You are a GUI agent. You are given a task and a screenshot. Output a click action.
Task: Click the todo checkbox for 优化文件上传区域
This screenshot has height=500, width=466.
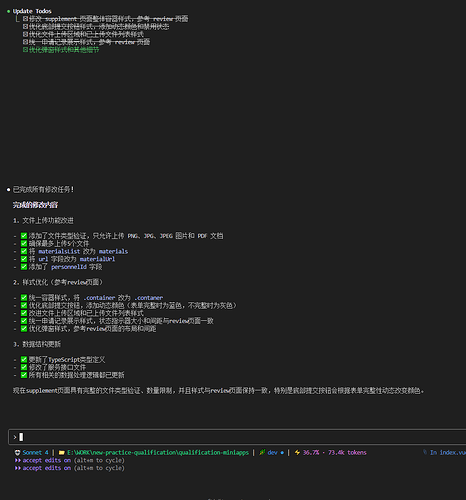pyautogui.click(x=25, y=34)
